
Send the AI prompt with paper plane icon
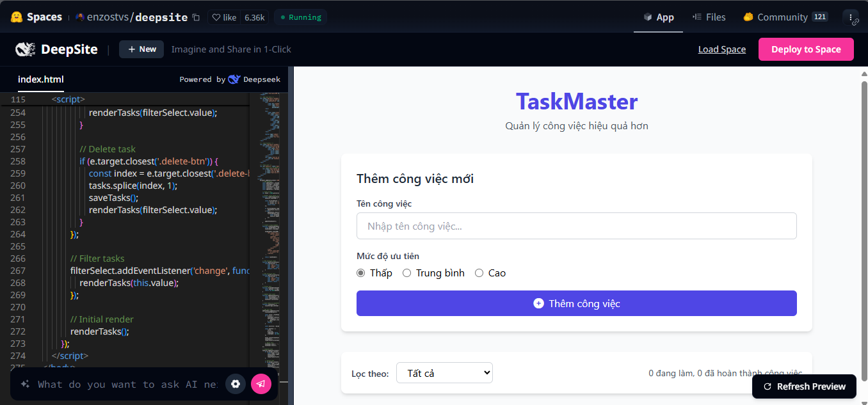point(261,384)
